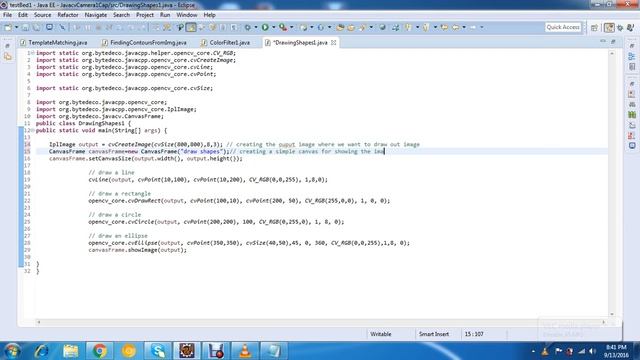The height and width of the screenshot is (360, 640).
Task: Open the Project menu
Action: pos(145,15)
